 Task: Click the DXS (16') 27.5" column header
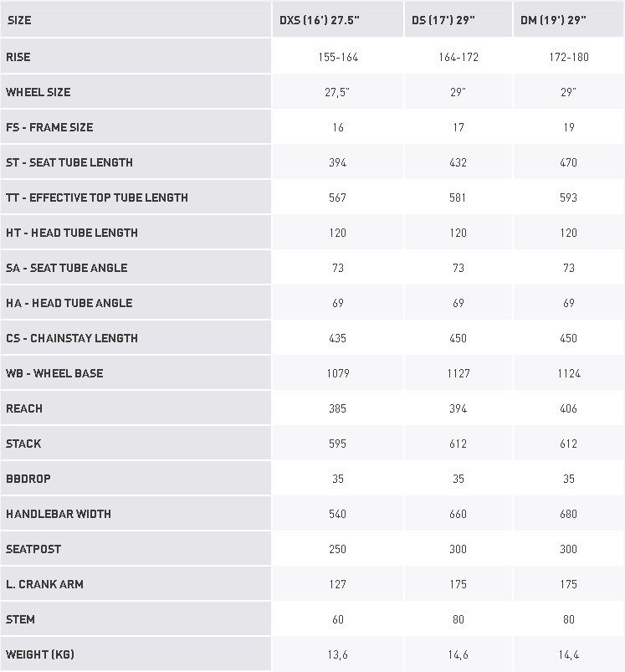(324, 20)
